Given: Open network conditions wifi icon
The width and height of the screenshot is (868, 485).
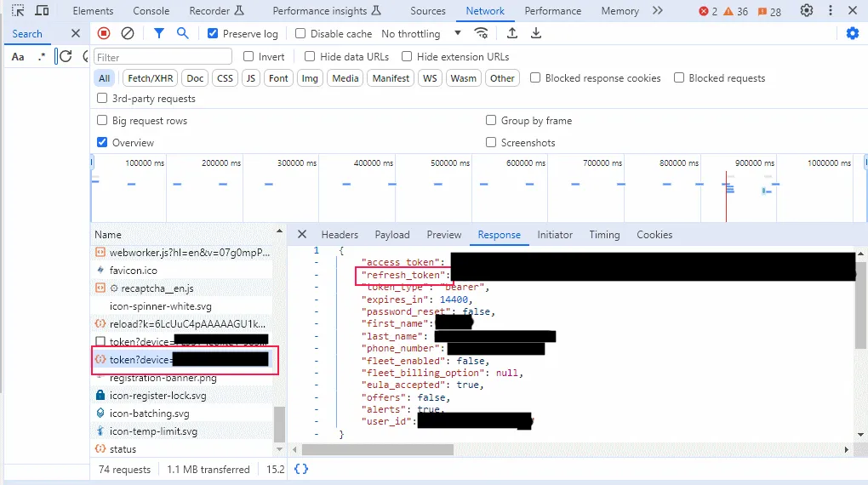Looking at the screenshot, I should tap(482, 33).
